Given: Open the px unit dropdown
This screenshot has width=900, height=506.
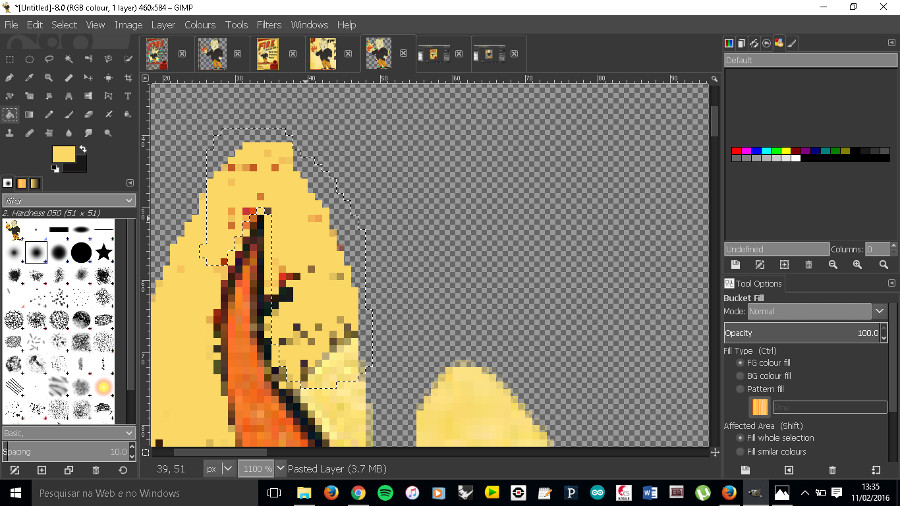Looking at the screenshot, I should click(x=219, y=469).
